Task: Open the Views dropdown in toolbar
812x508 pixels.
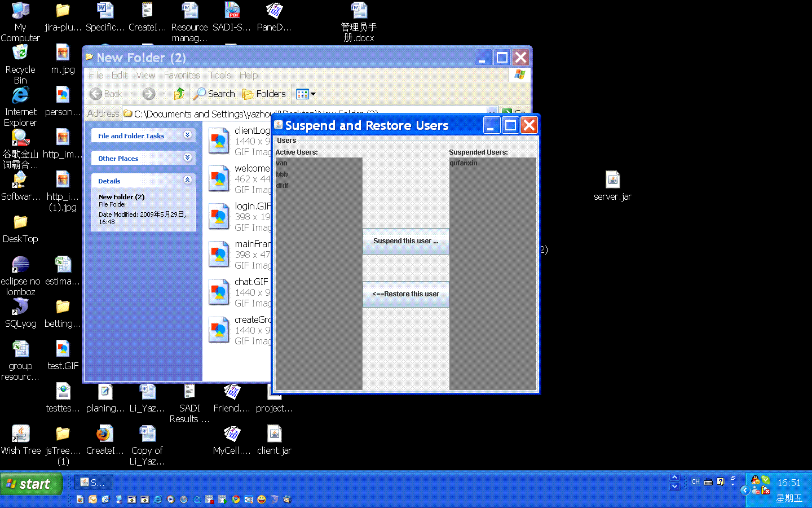Action: click(x=306, y=94)
